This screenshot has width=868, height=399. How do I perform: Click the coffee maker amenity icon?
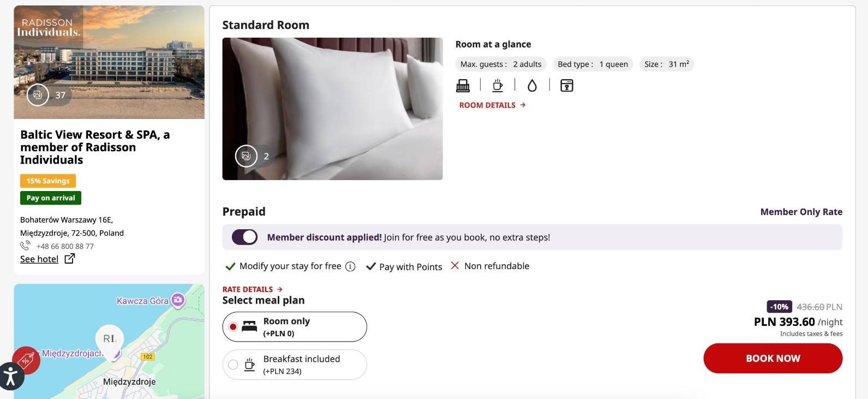(x=498, y=86)
